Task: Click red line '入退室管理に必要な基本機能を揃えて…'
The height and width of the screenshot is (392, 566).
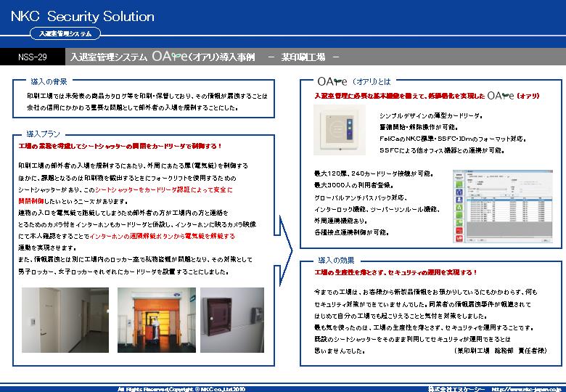Action: (427, 96)
